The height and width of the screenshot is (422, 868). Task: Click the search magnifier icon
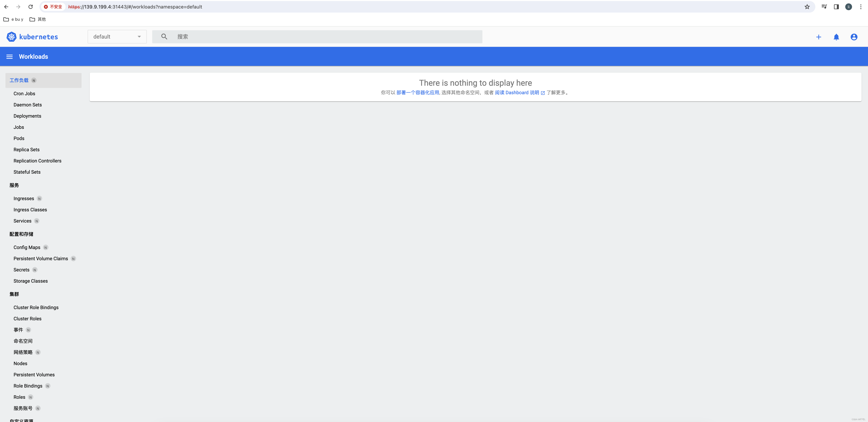click(x=164, y=36)
